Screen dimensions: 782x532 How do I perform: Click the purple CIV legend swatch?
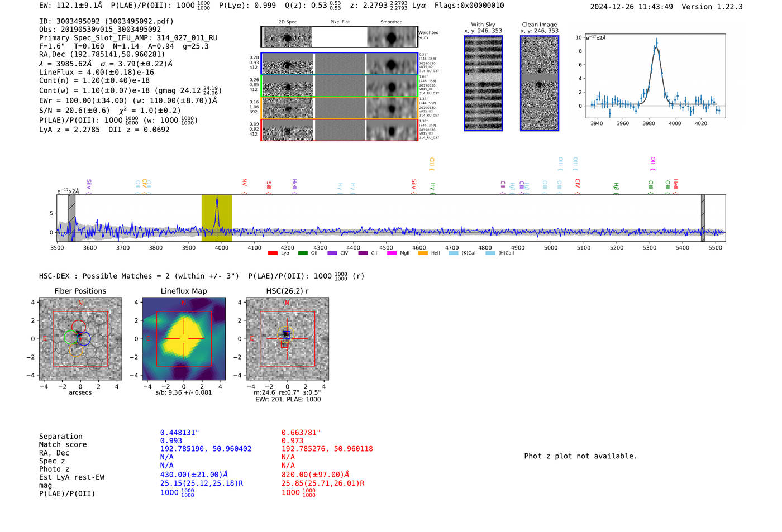pyautogui.click(x=332, y=253)
